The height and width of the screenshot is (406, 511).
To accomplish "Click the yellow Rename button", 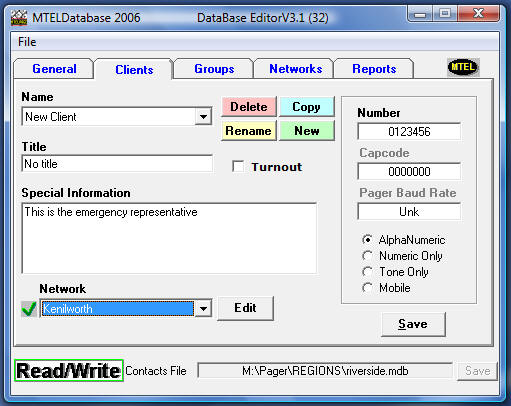I will (249, 131).
